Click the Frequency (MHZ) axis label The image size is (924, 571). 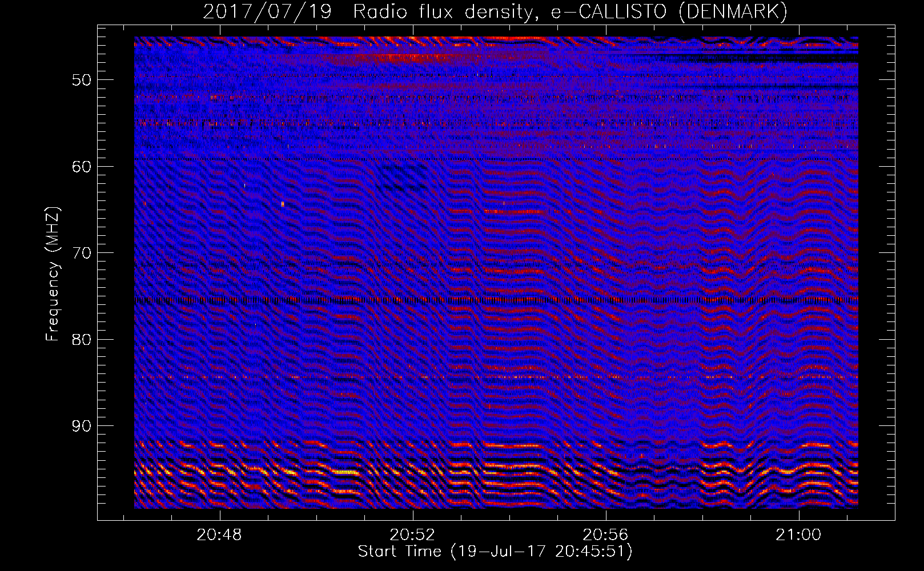[x=53, y=274]
